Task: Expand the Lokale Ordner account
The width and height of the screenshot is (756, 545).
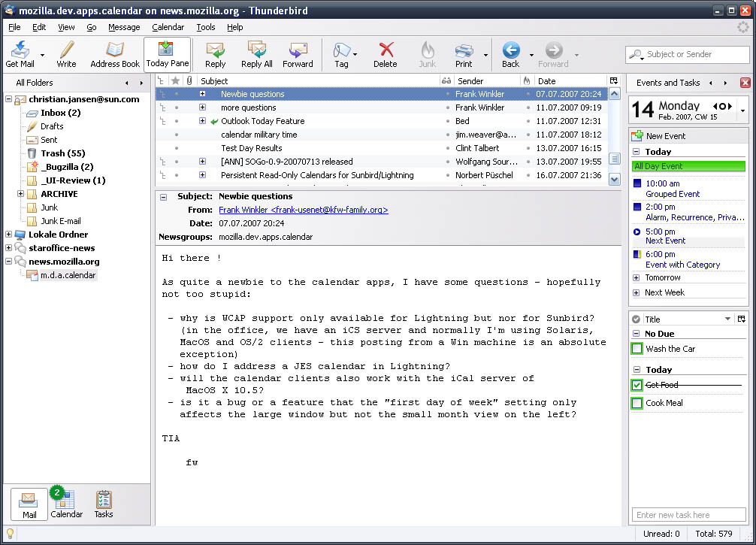Action: click(9, 235)
